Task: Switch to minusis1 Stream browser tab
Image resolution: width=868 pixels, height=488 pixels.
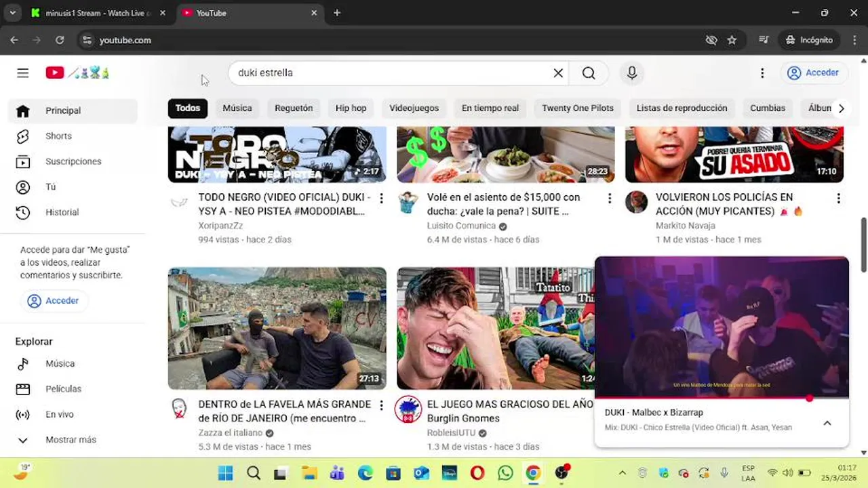Action: (98, 13)
